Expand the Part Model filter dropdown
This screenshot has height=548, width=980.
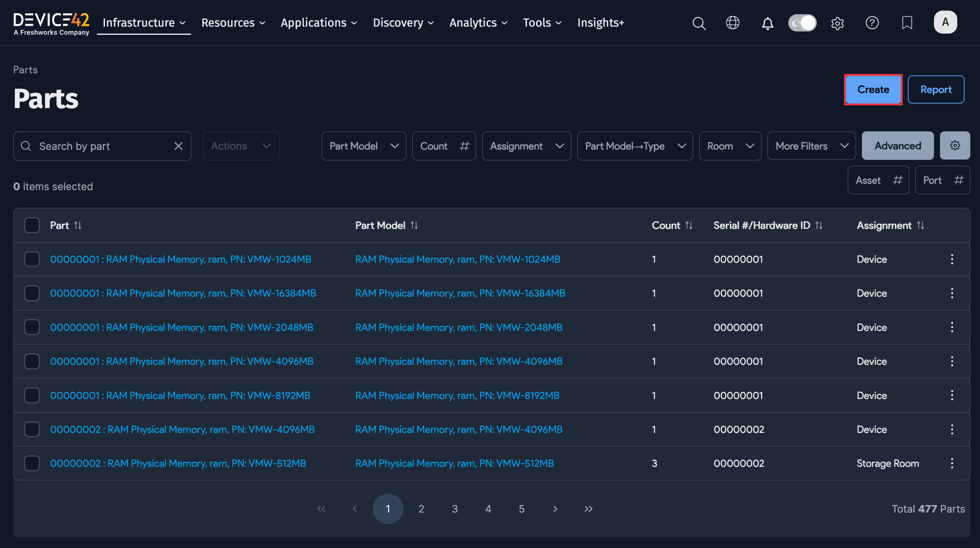point(364,146)
